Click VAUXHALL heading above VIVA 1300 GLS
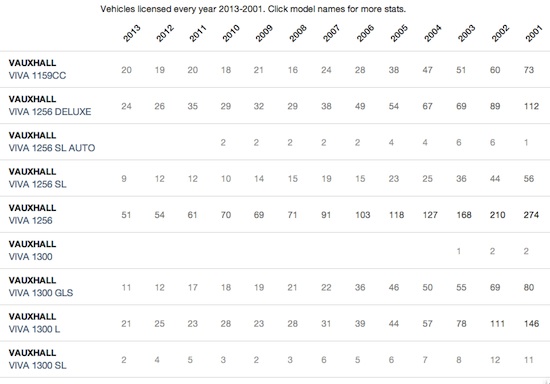This screenshot has width=550, height=384. pos(32,280)
